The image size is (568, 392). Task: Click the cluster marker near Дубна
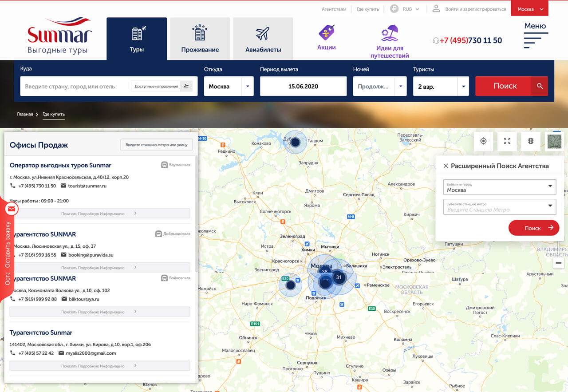click(295, 143)
